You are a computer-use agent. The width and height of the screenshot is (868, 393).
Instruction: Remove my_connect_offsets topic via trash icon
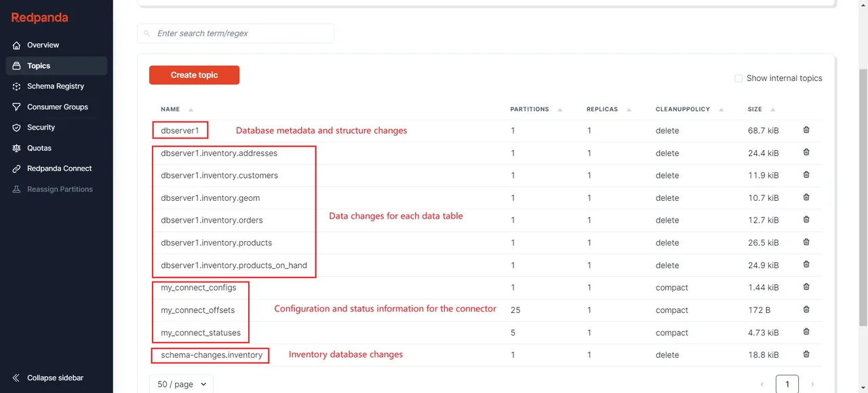click(x=806, y=310)
